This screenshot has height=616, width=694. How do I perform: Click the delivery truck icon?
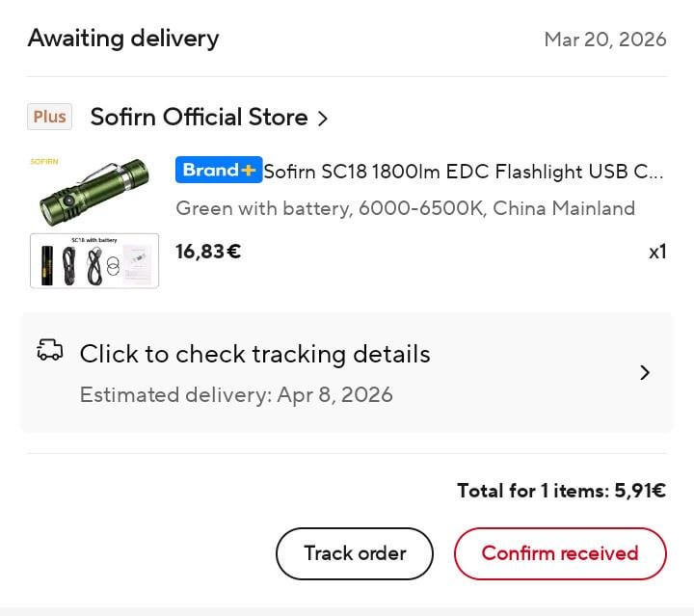pos(50,351)
